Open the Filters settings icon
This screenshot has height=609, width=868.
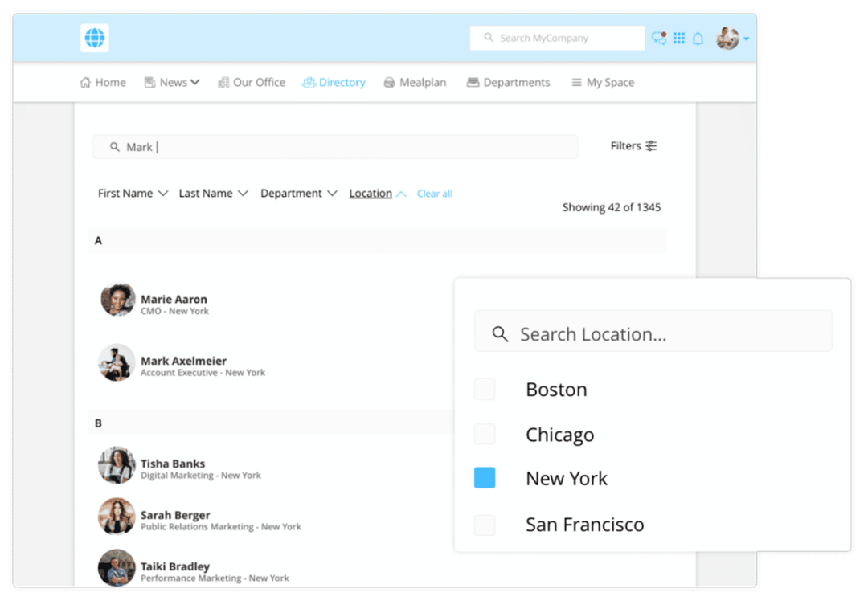(650, 145)
